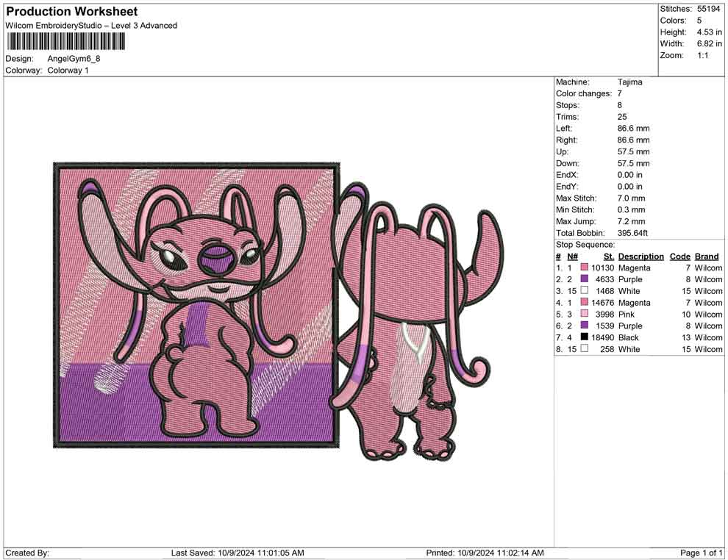Image resolution: width=728 pixels, height=560 pixels.
Task: Click the Max Jump value '7.2 mm'
Action: 631,221
